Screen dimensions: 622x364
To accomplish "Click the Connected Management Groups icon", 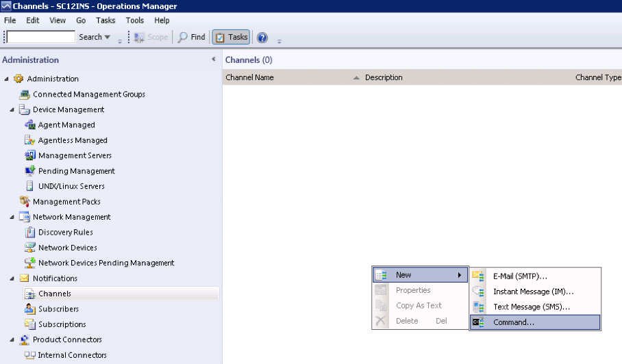I will [x=25, y=94].
